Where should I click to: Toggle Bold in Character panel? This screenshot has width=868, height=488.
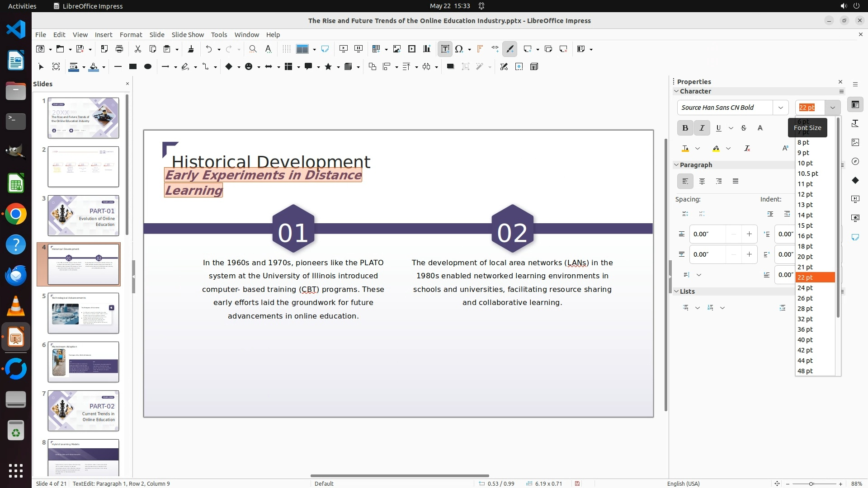[x=685, y=128]
